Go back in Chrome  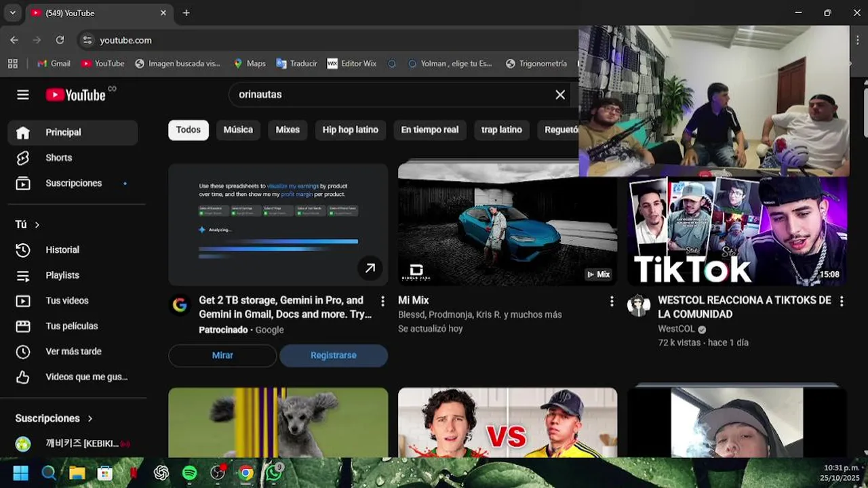(x=14, y=40)
